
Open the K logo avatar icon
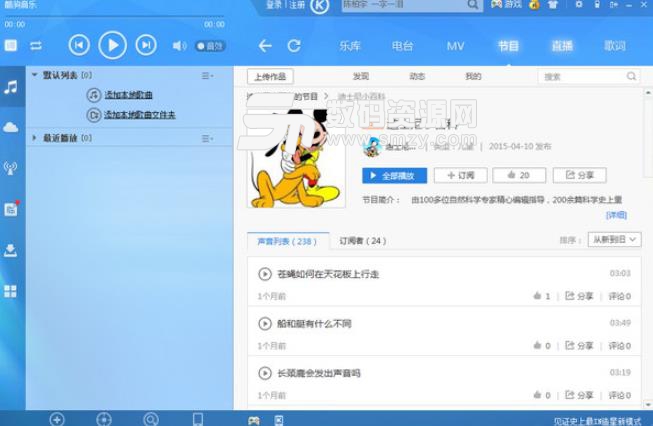[x=320, y=5]
